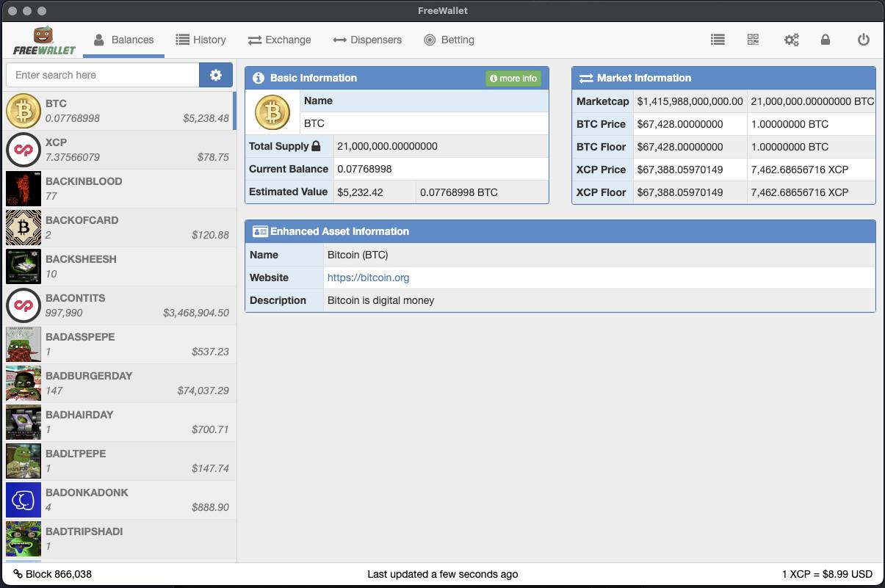The image size is (885, 588).
Task: Click the Bitcoin coin icon in Basic Information
Action: pyautogui.click(x=272, y=112)
